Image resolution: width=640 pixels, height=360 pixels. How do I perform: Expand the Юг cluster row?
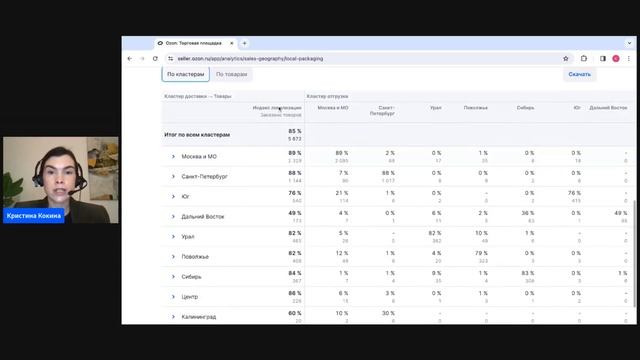pyautogui.click(x=173, y=196)
